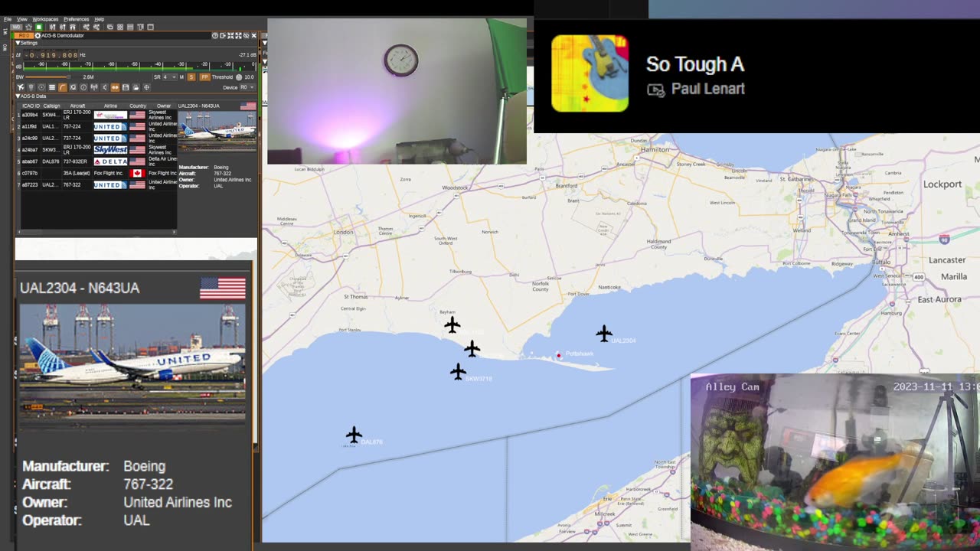Open the View menu
980x551 pixels.
coord(22,19)
